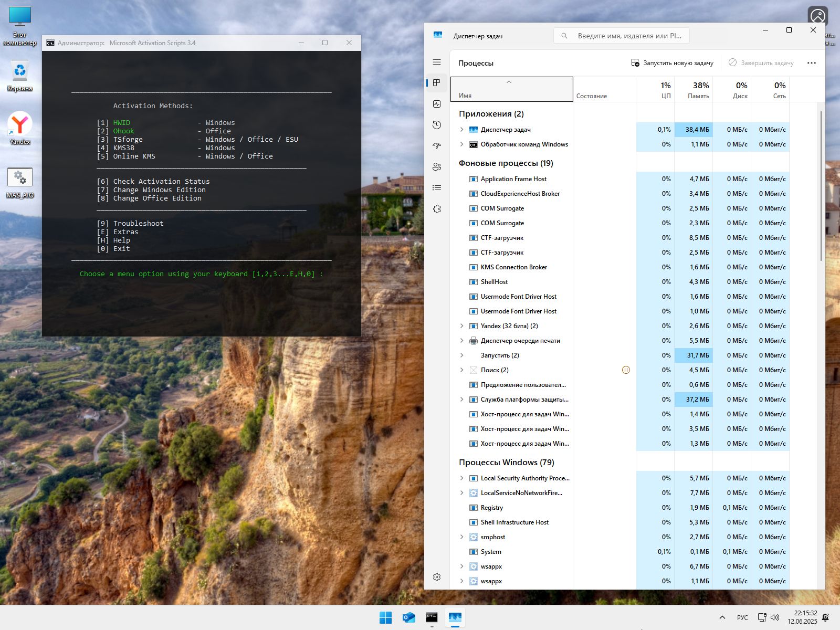840x630 pixels.
Task: Expand the Запустить (2) process group
Action: 461,355
